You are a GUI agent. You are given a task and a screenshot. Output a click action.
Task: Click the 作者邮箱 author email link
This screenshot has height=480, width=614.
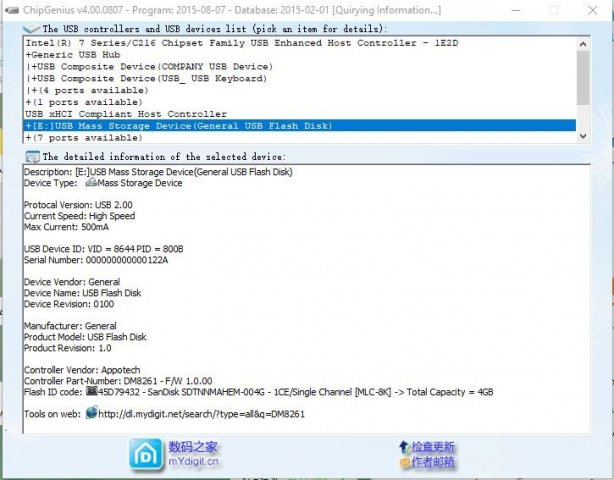click(x=432, y=462)
